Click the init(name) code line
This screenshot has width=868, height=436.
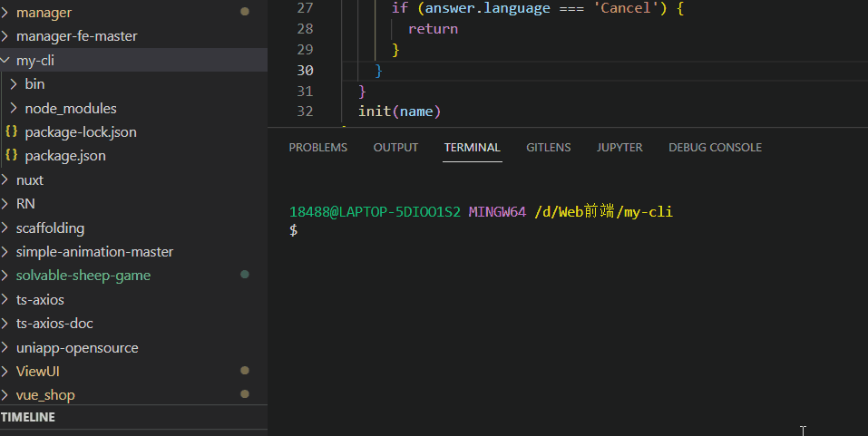399,111
